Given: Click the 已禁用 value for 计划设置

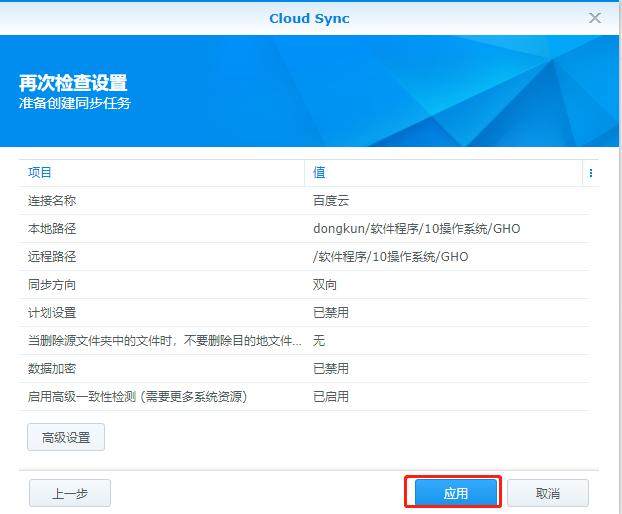Looking at the screenshot, I should pyautogui.click(x=331, y=313).
